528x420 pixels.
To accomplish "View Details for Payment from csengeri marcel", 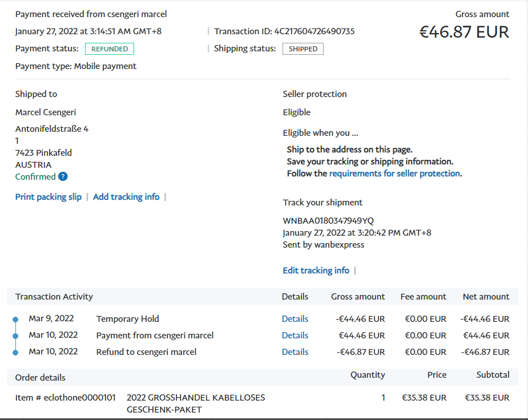I will pos(295,336).
